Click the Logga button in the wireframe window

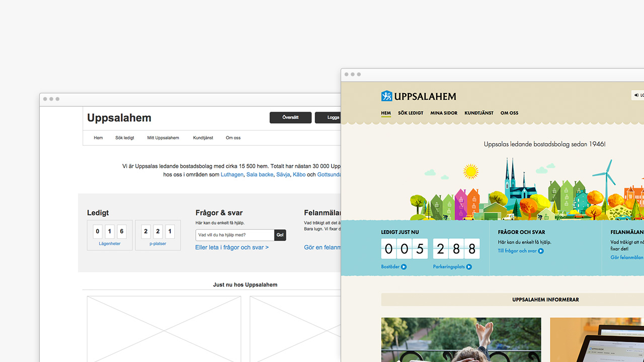coord(328,118)
